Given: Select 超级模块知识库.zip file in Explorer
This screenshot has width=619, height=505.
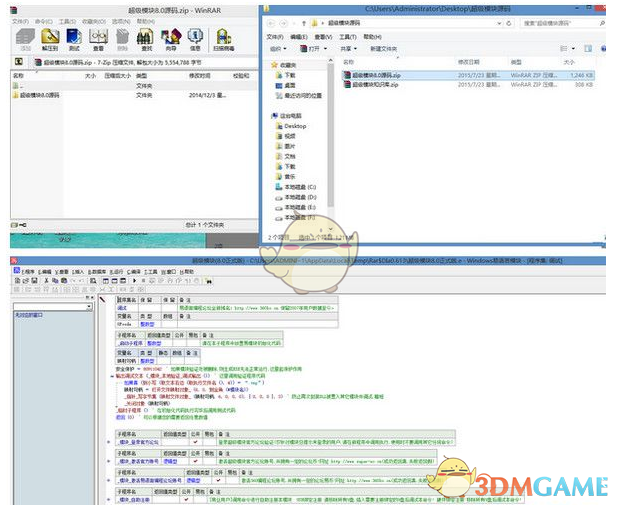Looking at the screenshot, I should 468,84.
